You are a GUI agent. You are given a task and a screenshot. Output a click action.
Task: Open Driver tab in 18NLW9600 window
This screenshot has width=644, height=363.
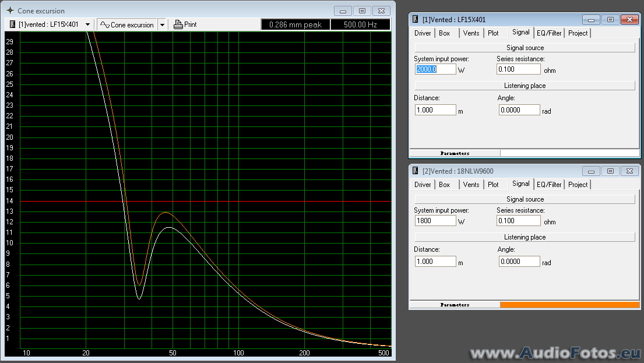(423, 185)
